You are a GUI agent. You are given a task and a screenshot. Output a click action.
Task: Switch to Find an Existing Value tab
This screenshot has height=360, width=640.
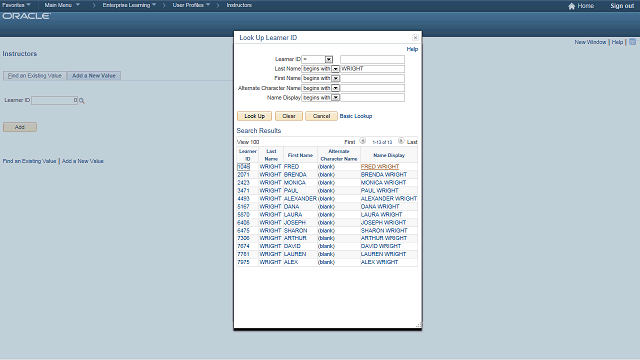35,76
